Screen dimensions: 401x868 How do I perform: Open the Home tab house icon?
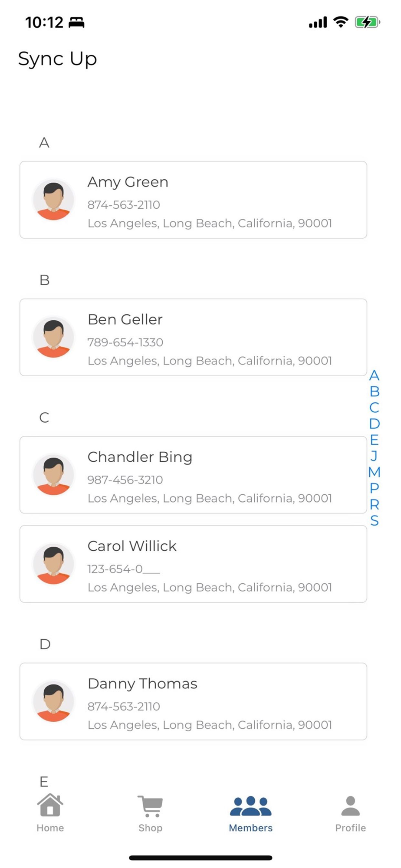[50, 805]
